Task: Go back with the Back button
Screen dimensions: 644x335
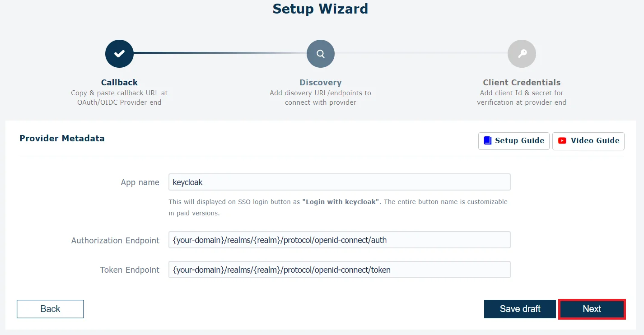Action: point(50,309)
